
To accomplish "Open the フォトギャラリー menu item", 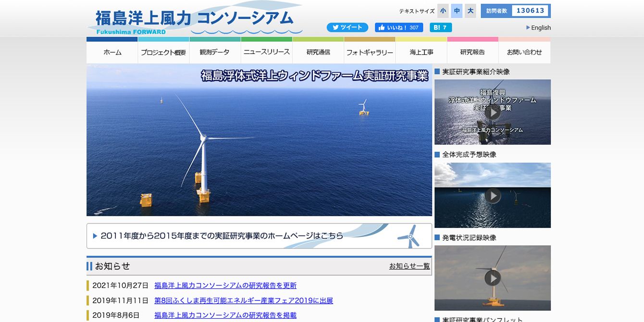I will point(370,52).
